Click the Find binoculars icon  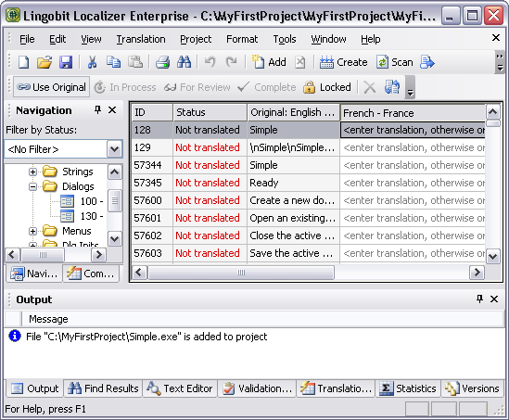185,62
